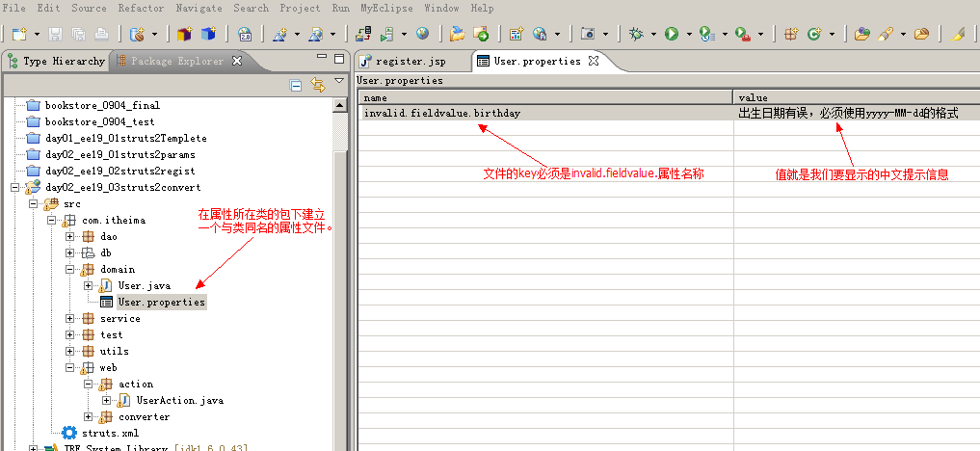
Task: Open the Source menu
Action: click(89, 8)
